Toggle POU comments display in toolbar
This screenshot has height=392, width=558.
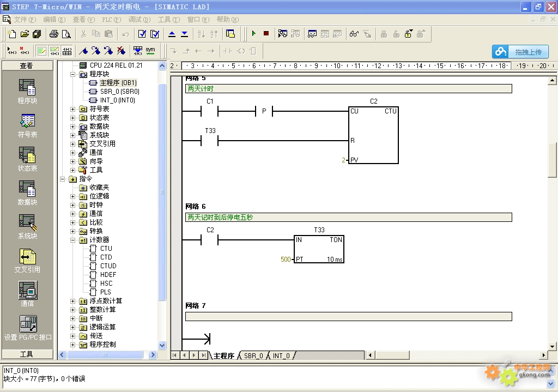[41, 51]
